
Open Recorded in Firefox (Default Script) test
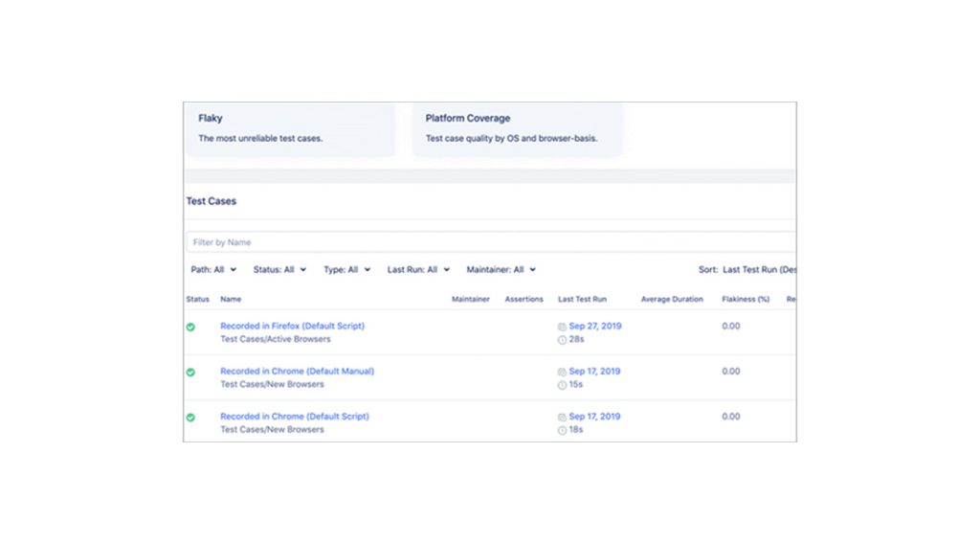[292, 326]
